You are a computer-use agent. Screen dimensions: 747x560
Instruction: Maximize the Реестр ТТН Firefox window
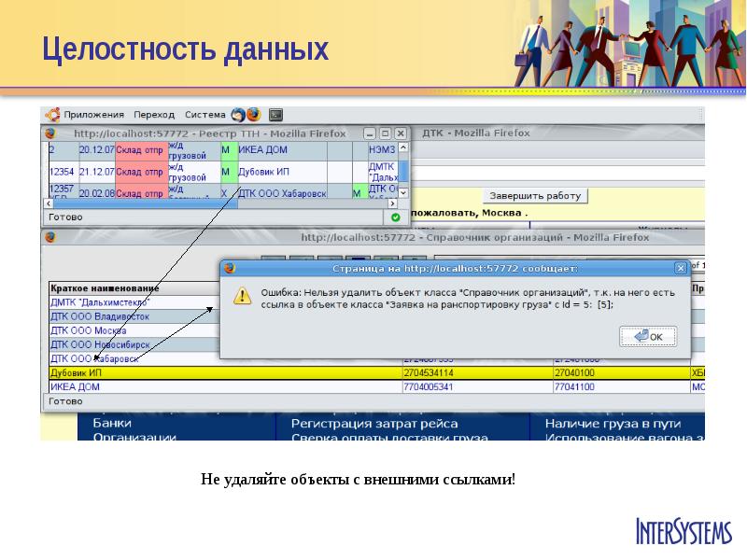coord(385,133)
